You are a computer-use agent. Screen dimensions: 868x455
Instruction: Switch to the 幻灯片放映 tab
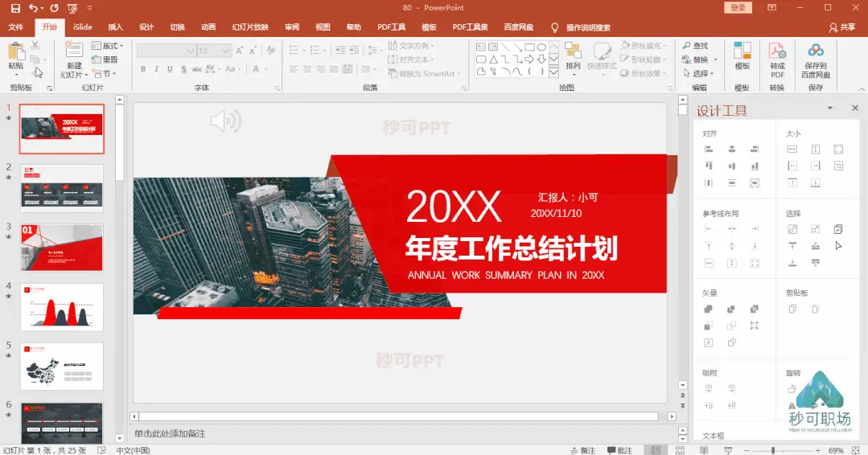click(250, 27)
